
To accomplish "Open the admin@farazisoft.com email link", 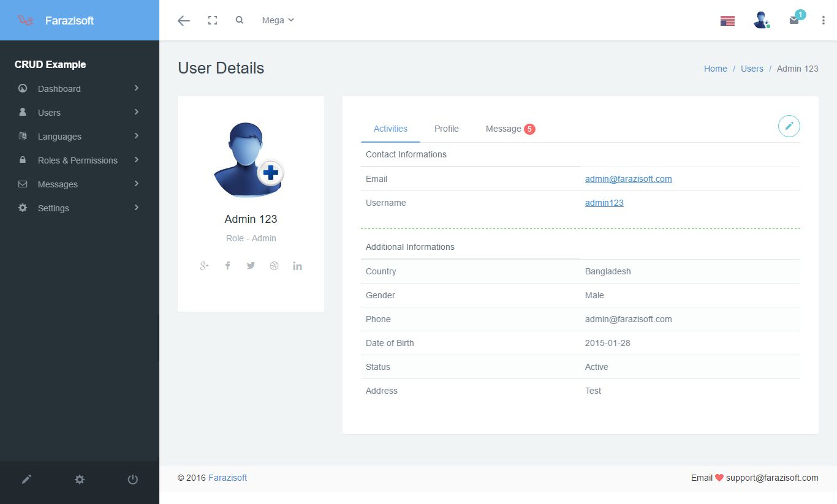I will (x=629, y=179).
